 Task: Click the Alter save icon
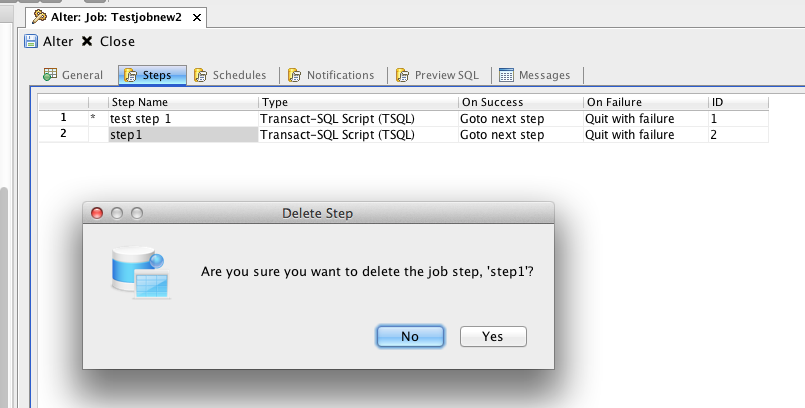[31, 42]
